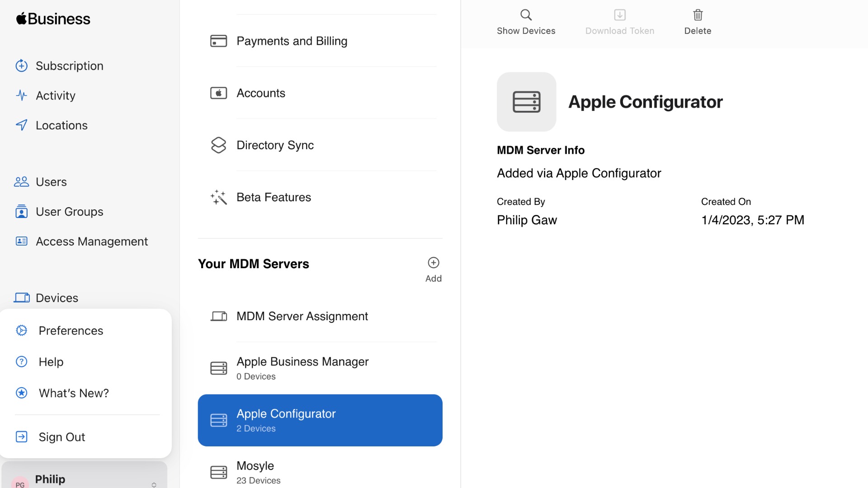Click the 23 Devices count
The height and width of the screenshot is (488, 868).
(x=258, y=480)
